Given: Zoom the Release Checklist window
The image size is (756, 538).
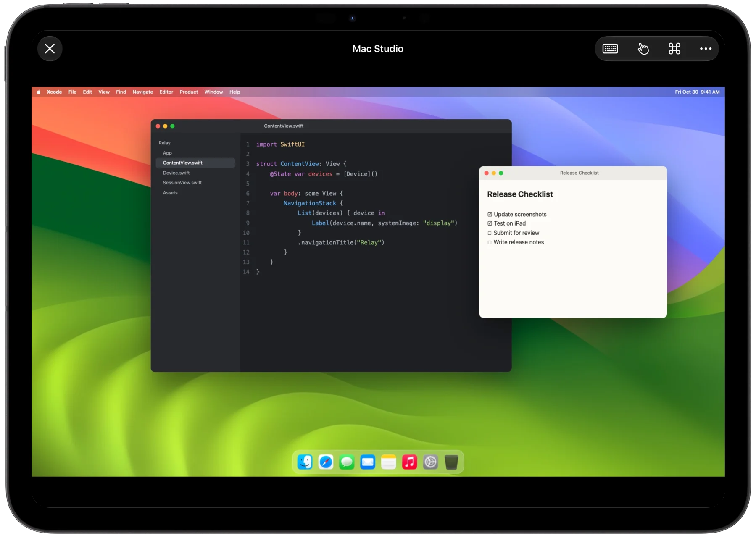Looking at the screenshot, I should click(501, 173).
